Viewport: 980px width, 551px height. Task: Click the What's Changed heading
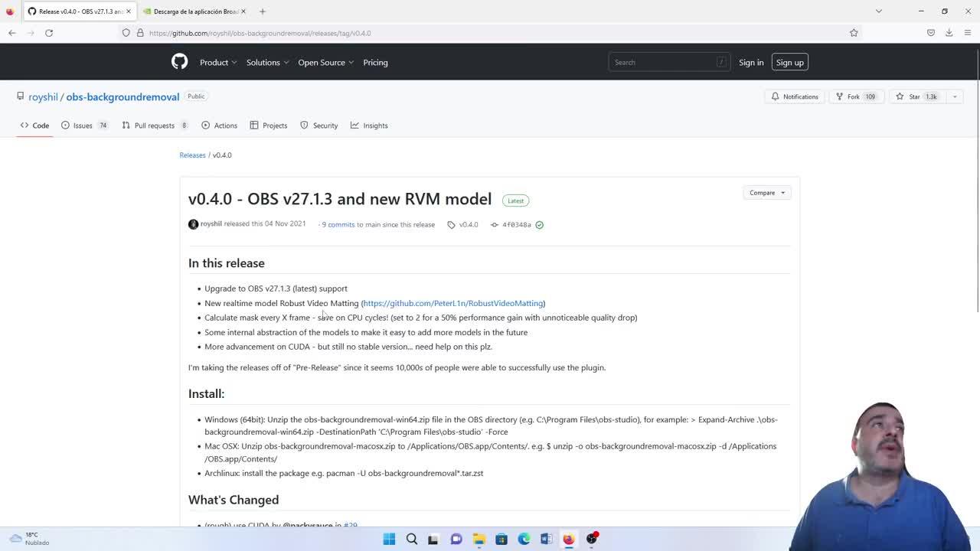pyautogui.click(x=234, y=500)
